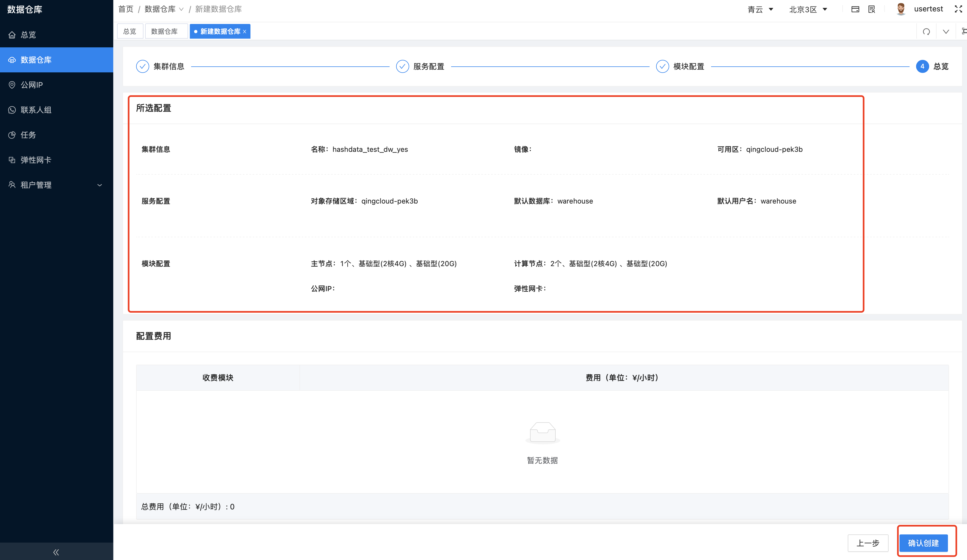Open 联系人组 contact icon in sidebar
The height and width of the screenshot is (560, 967).
tap(12, 110)
